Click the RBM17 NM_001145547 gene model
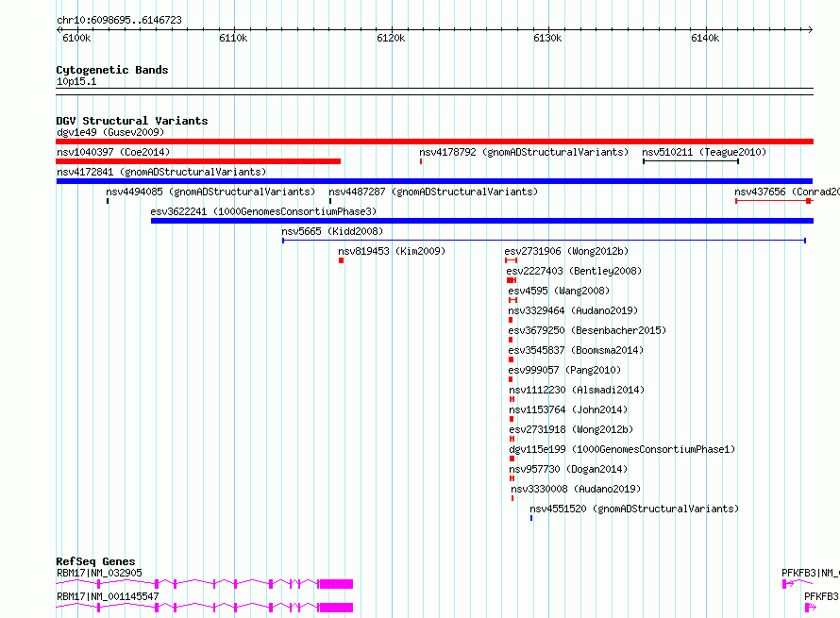Screen dimensions: 840x618 [205, 608]
